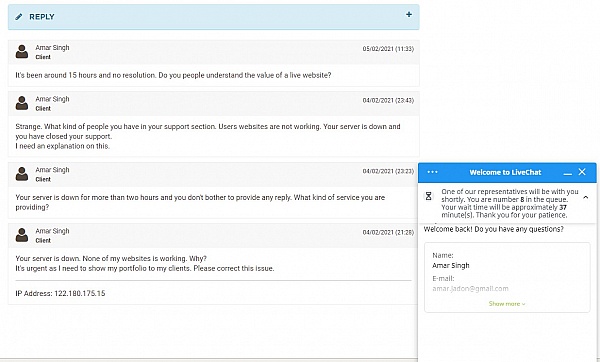
Task: Expand the reply box with plus icon
Action: (x=409, y=15)
